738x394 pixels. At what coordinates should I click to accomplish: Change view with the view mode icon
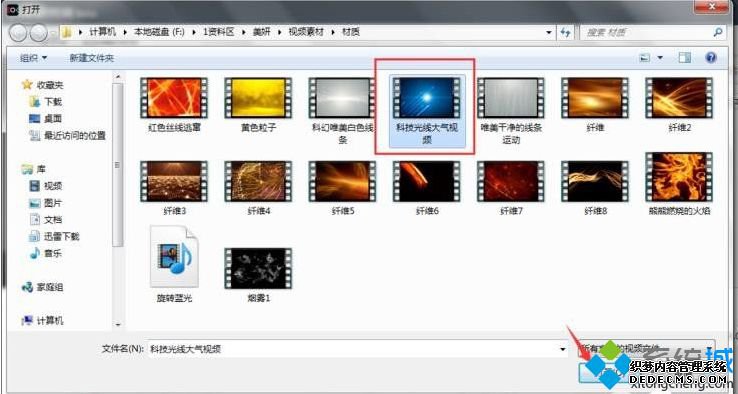pyautogui.click(x=645, y=58)
